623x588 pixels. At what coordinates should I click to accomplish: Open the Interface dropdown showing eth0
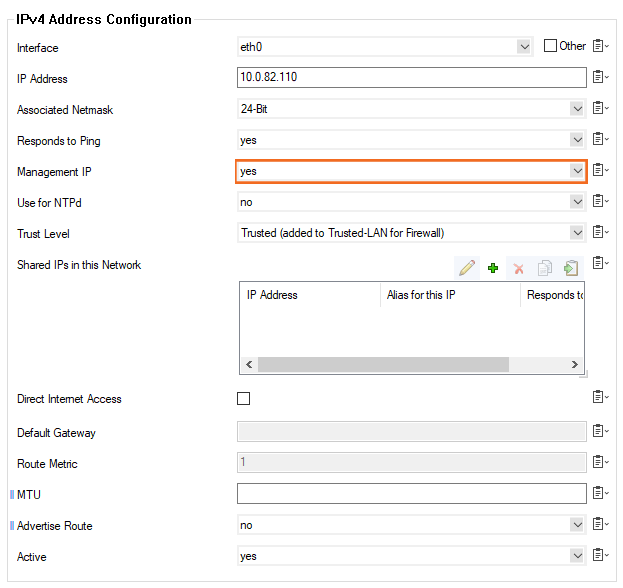point(385,47)
